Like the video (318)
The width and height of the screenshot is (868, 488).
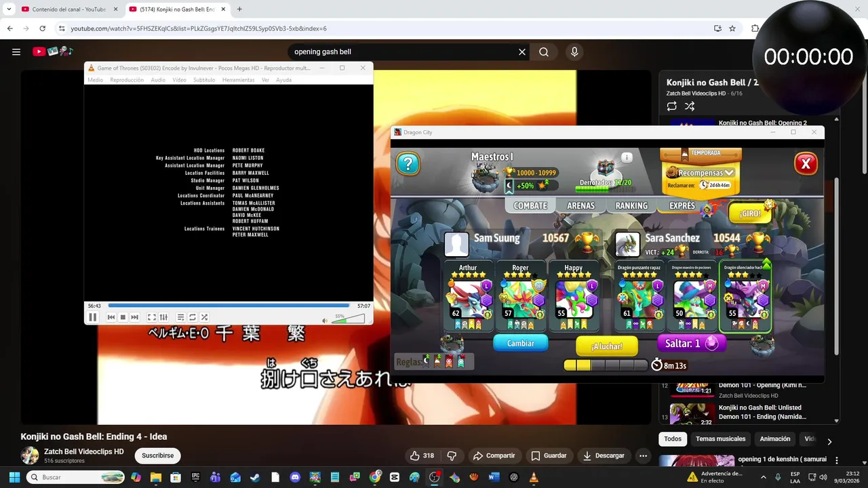[x=421, y=455]
